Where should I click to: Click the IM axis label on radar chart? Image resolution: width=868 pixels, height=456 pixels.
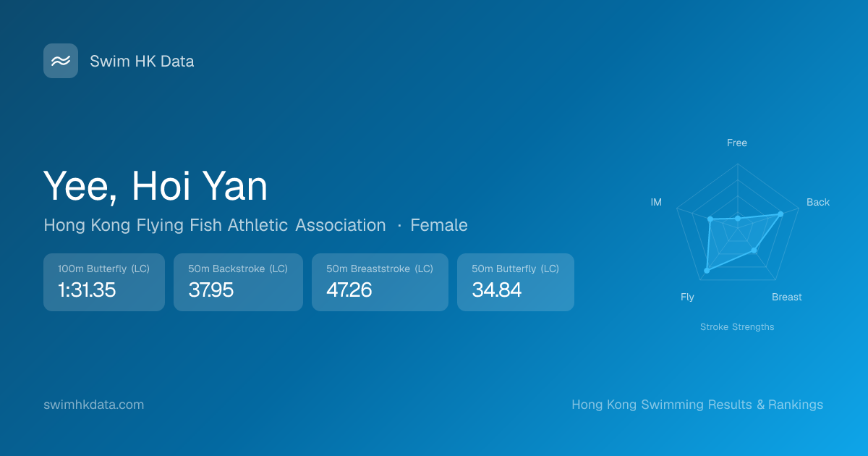pos(656,203)
